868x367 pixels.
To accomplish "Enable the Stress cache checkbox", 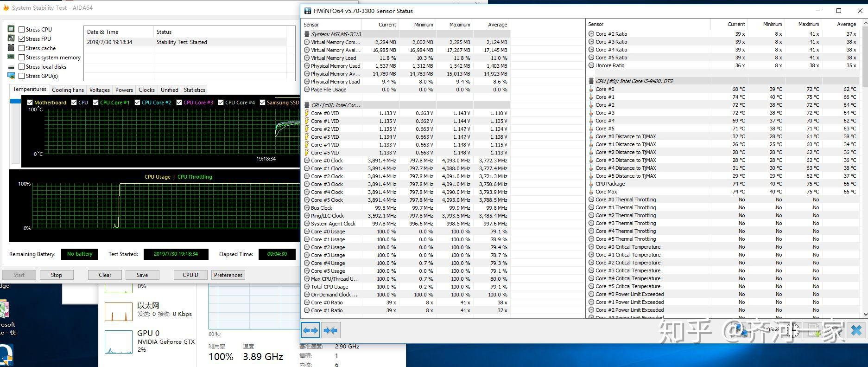I will [x=21, y=48].
